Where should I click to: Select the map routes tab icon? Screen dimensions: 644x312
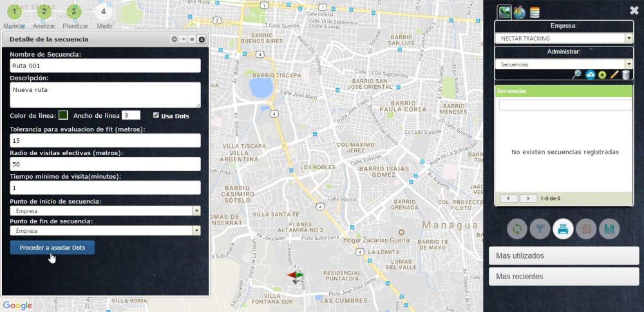tap(504, 12)
